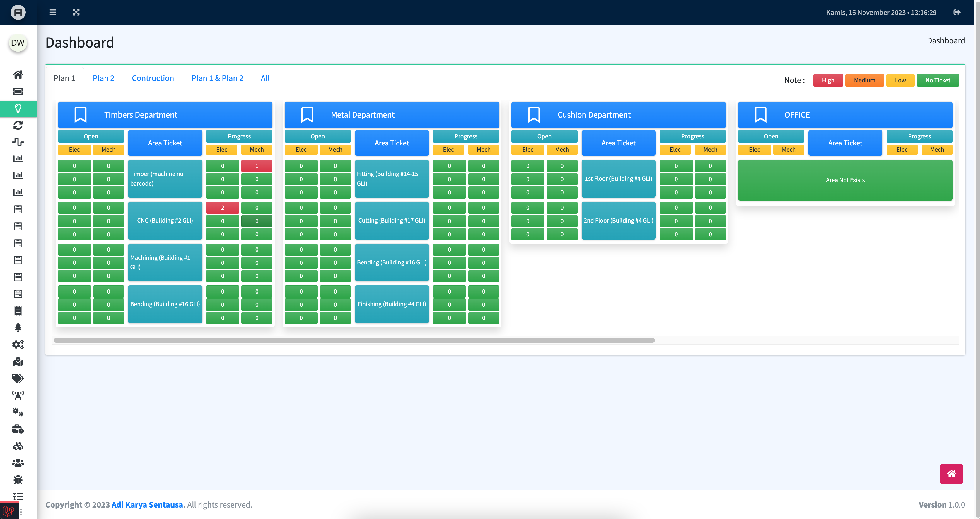This screenshot has width=980, height=519.
Task: Toggle the hamburger sidebar menu
Action: click(53, 12)
